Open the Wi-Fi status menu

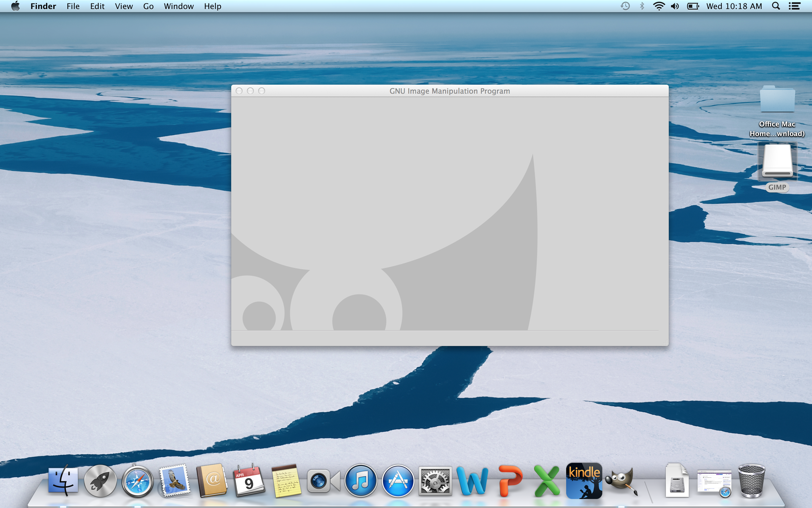pos(659,6)
